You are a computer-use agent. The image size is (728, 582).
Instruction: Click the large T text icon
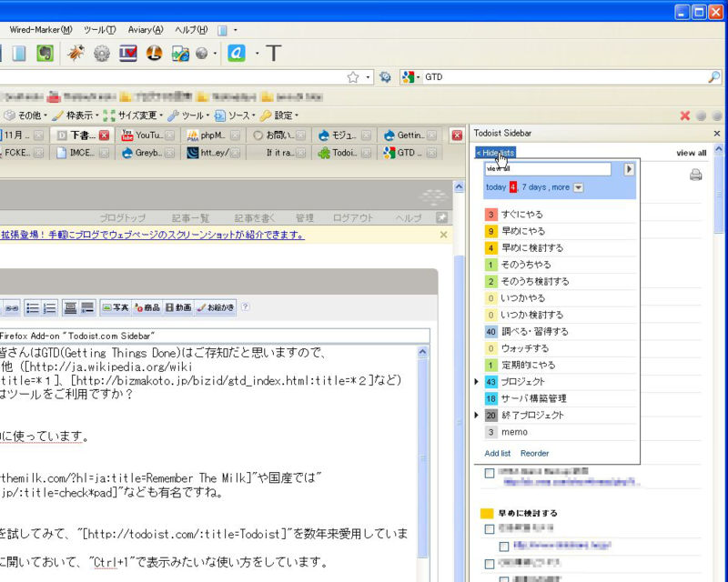274,54
